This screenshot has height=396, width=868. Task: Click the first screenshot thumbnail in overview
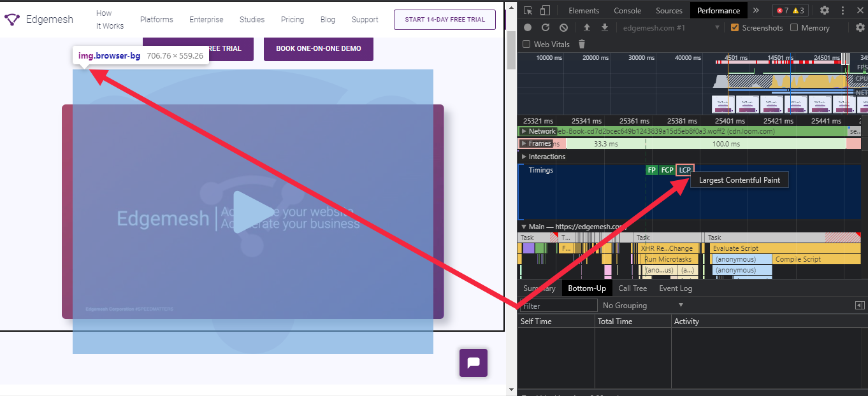click(x=723, y=104)
